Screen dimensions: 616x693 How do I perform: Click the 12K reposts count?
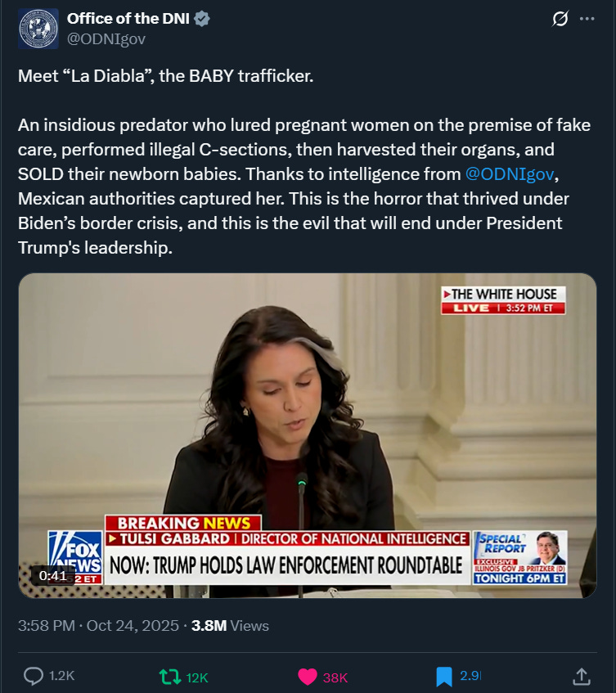(197, 677)
